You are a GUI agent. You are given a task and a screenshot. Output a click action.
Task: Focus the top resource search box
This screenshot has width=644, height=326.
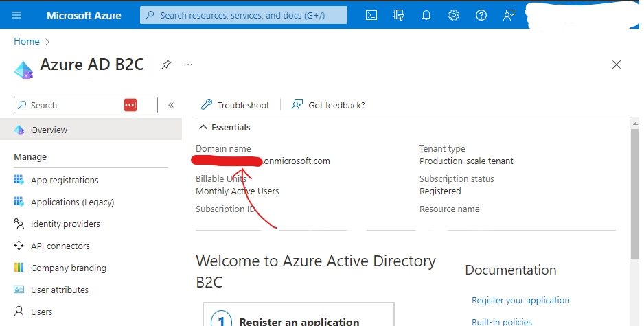(244, 15)
